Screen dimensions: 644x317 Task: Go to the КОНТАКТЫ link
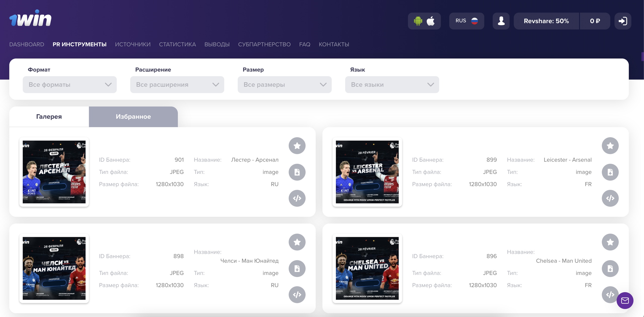click(x=334, y=44)
